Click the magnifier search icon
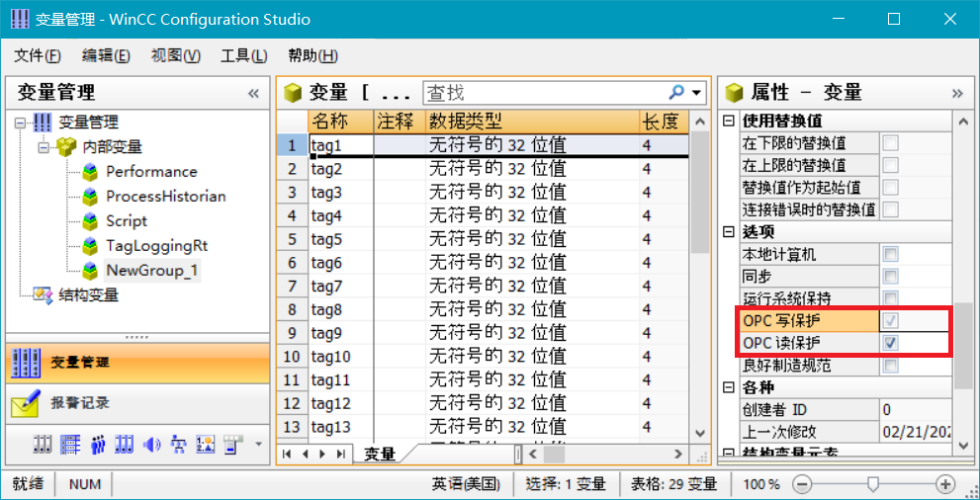The height and width of the screenshot is (500, 980). coord(675,93)
